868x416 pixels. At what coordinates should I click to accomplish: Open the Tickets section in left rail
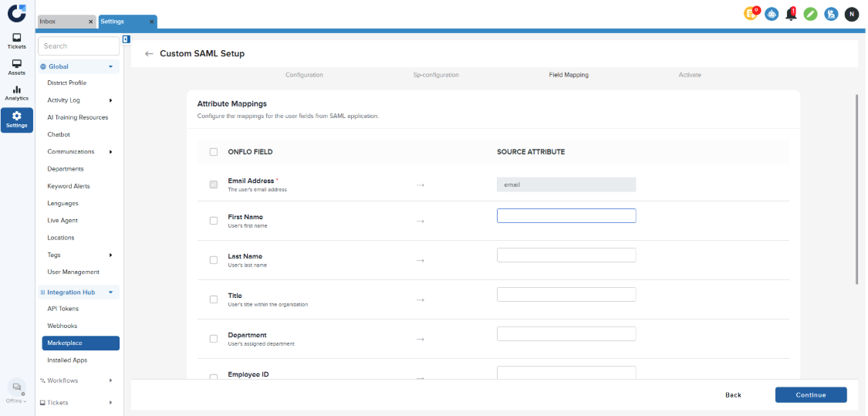17,41
